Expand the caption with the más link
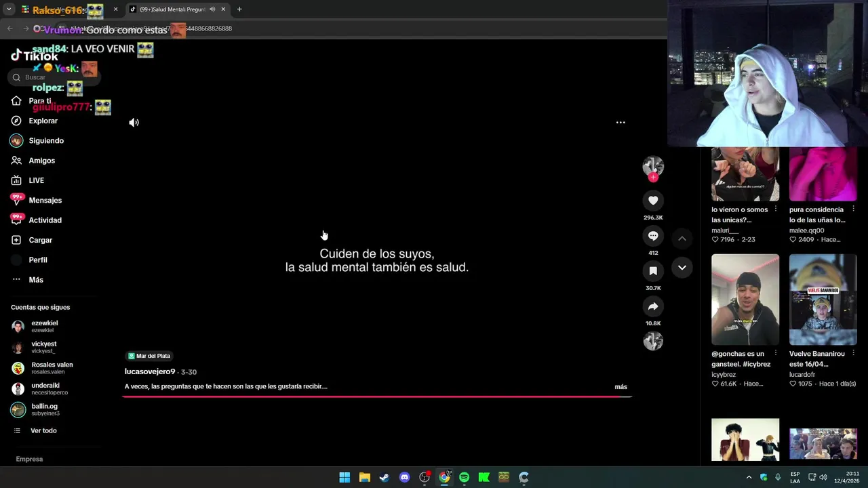Image resolution: width=868 pixels, height=488 pixels. (620, 387)
